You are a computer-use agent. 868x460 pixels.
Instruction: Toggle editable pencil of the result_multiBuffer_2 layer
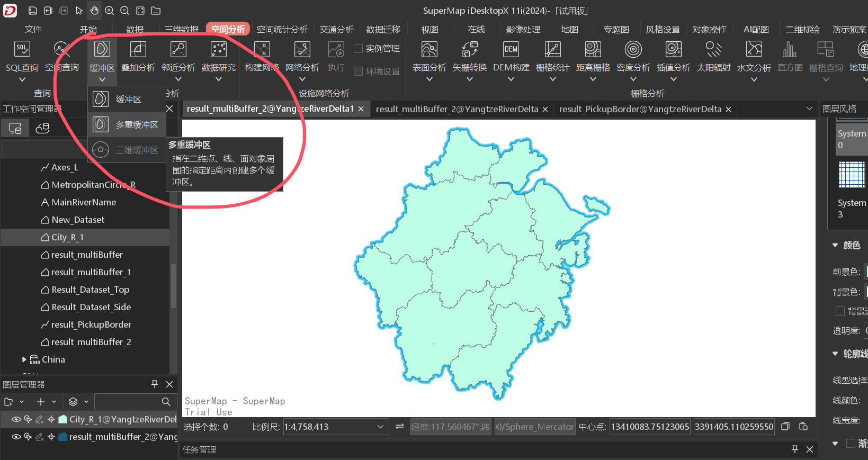tap(40, 437)
